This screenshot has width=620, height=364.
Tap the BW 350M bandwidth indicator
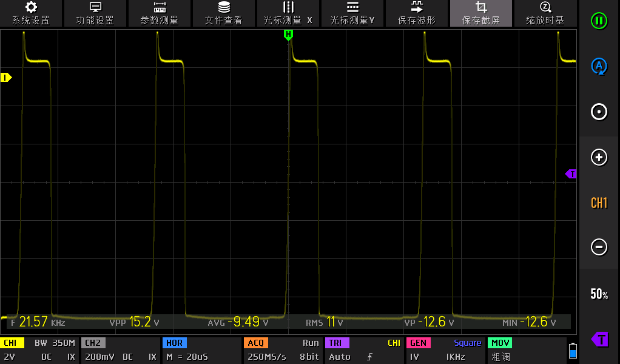point(55,343)
